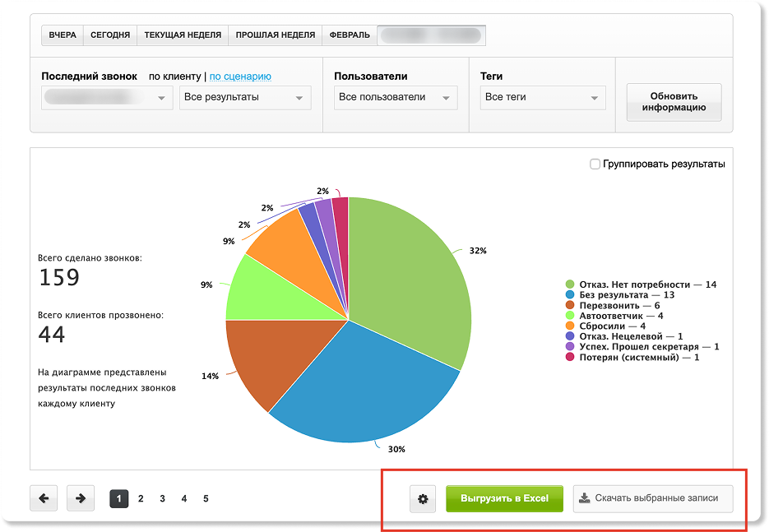
Task: Click the по сценарию link
Action: click(x=240, y=76)
